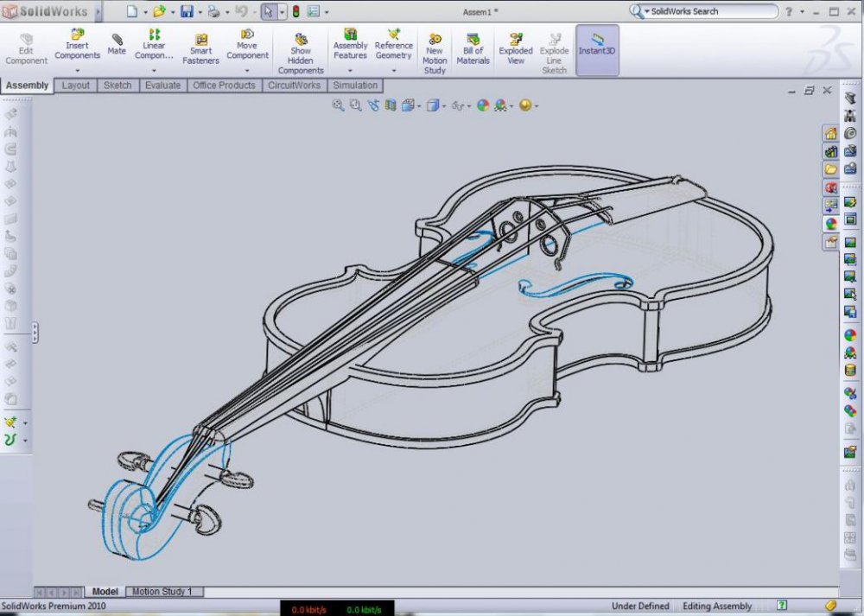Toggle the Select cursor tool
The height and width of the screenshot is (616, 864).
click(x=269, y=11)
